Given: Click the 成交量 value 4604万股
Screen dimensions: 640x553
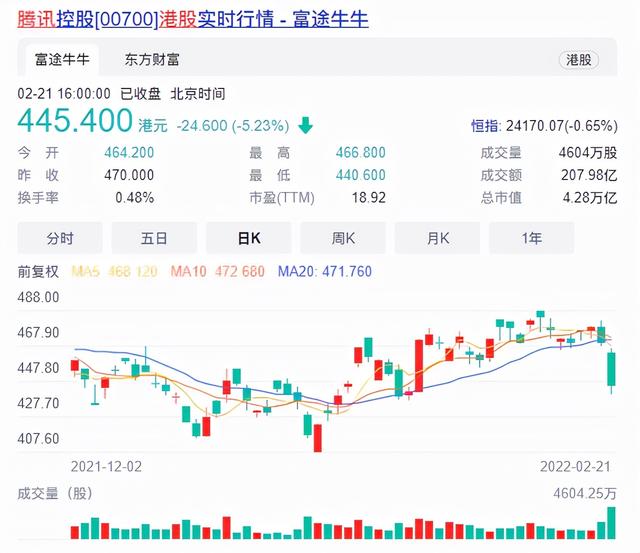Looking at the screenshot, I should (x=588, y=153).
